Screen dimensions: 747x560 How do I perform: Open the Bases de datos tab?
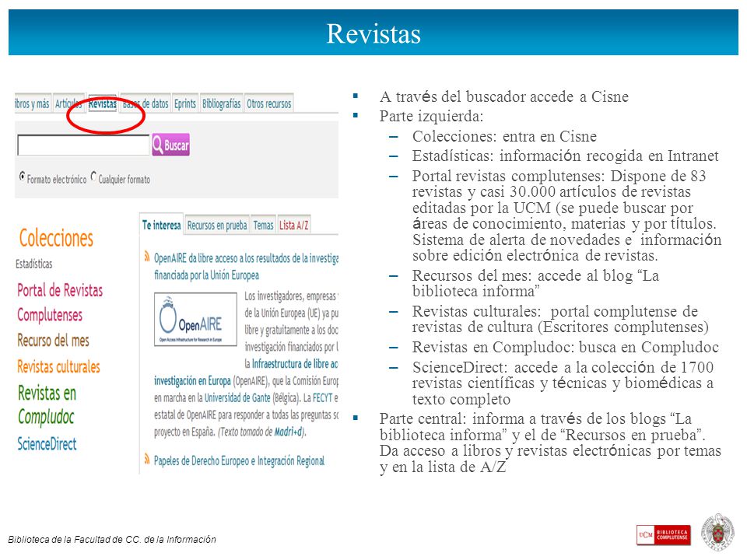tap(146, 103)
